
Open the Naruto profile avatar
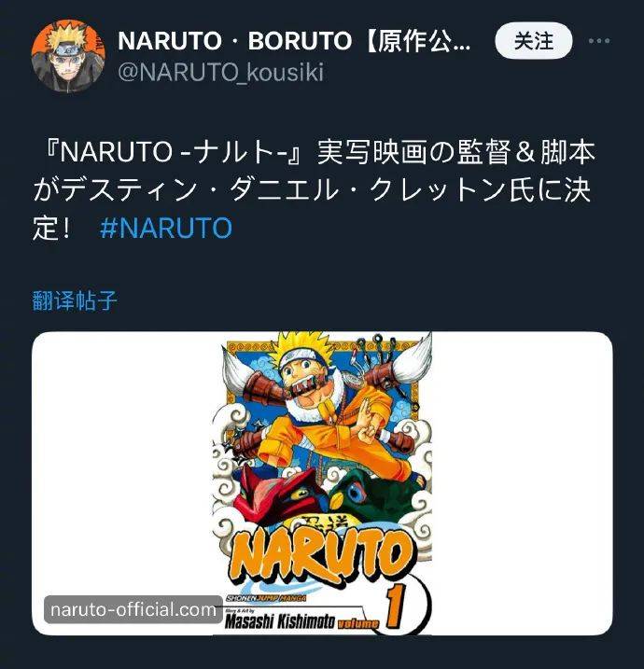(68, 56)
